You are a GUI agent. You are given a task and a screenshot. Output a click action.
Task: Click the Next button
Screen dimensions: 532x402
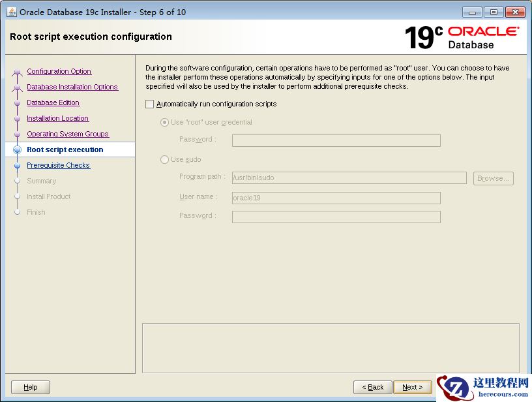(x=412, y=387)
